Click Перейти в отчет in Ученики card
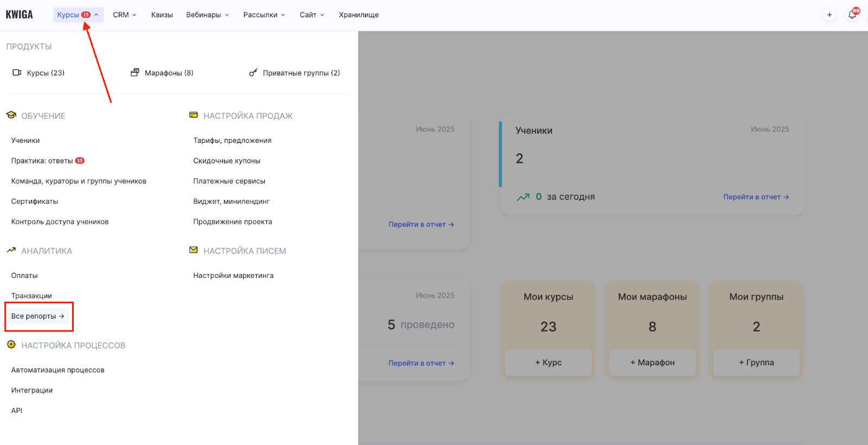Viewport: 868px width, 445px height. [x=756, y=197]
